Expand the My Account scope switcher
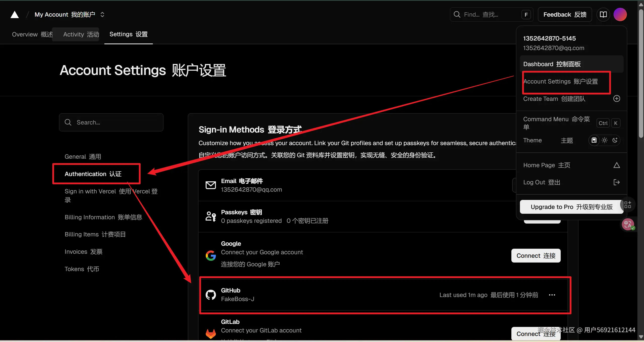 coord(102,15)
